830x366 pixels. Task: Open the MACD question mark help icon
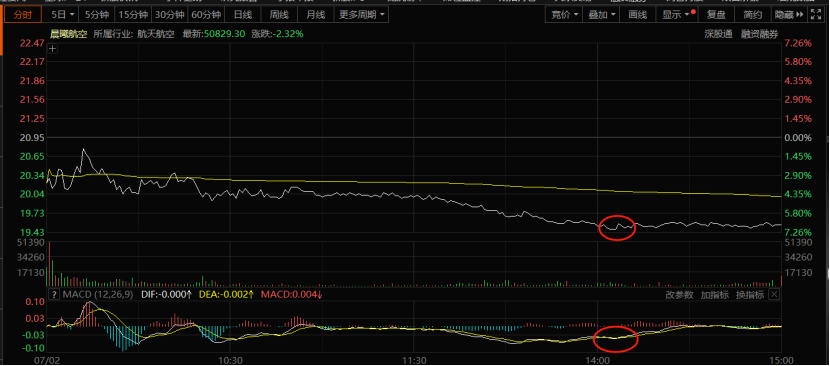[53, 294]
